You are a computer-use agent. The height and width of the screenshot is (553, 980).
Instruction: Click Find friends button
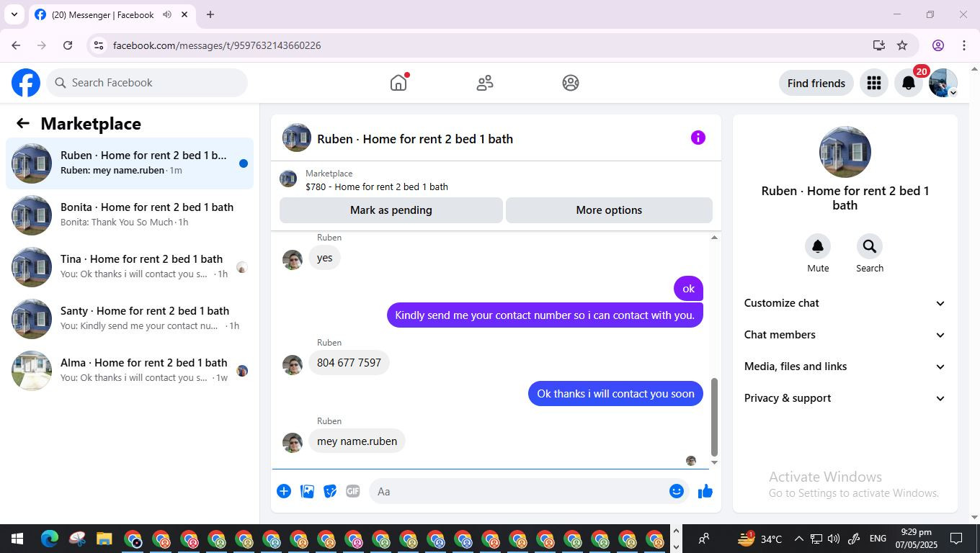click(x=816, y=84)
